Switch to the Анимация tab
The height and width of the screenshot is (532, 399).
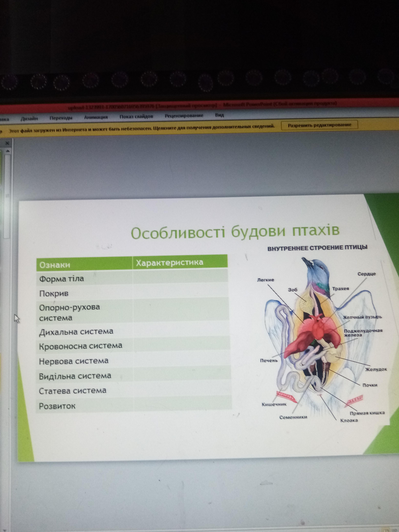coord(96,117)
